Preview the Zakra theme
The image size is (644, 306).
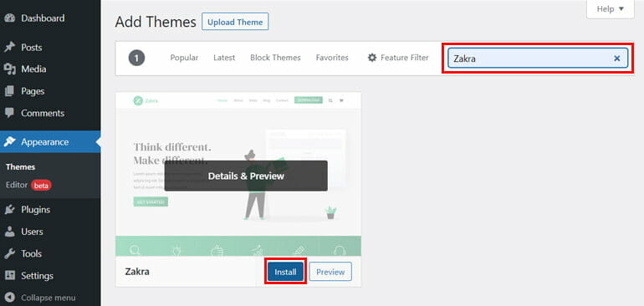pyautogui.click(x=330, y=272)
